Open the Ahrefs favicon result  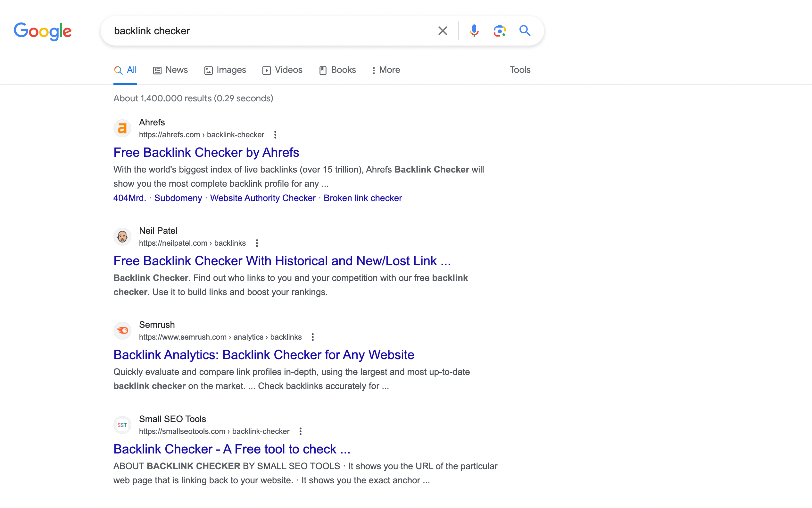(x=122, y=128)
